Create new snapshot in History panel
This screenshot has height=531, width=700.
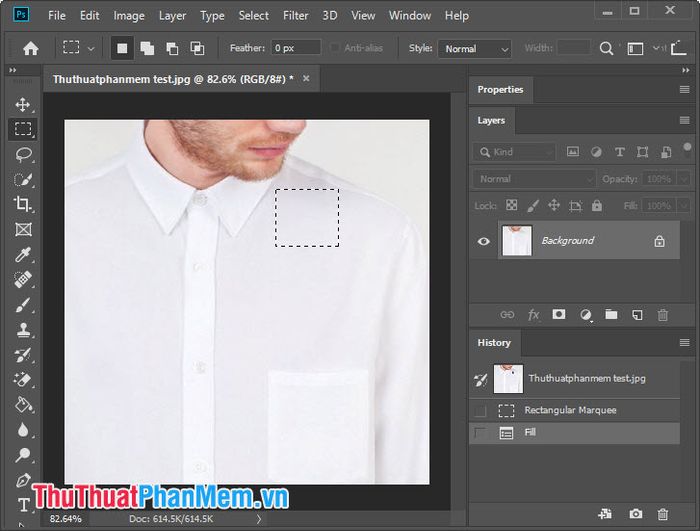click(x=636, y=514)
